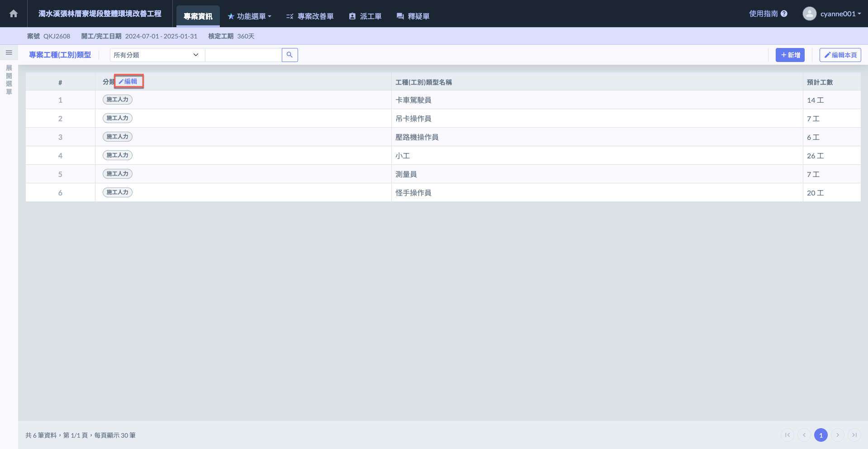This screenshot has height=449, width=868.
Task: Click the 新增 button
Action: tap(790, 55)
